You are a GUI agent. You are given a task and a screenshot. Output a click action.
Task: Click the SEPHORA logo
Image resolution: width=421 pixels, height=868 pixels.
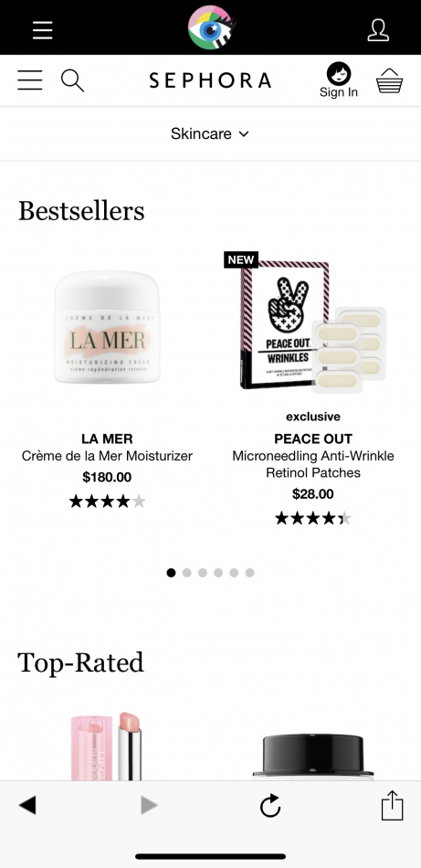coord(210,80)
